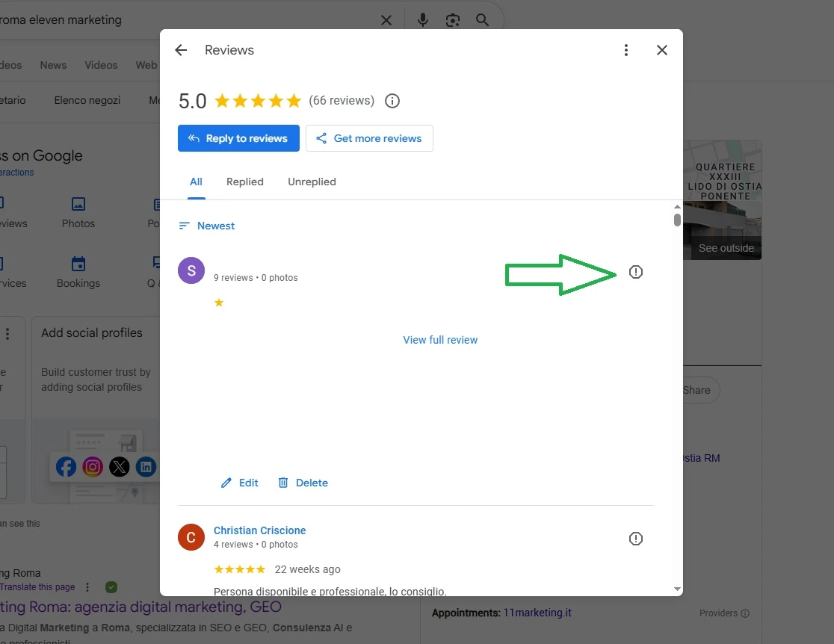
Task: Close the Reviews dialog
Action: [x=661, y=50]
